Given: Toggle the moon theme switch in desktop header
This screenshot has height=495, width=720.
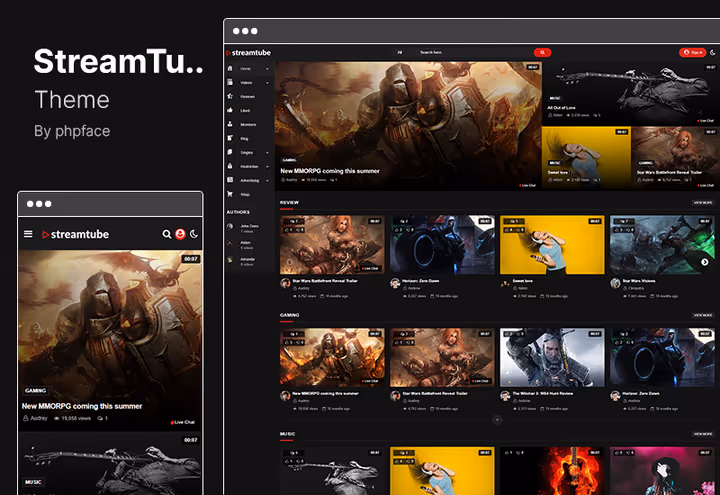Looking at the screenshot, I should [713, 52].
